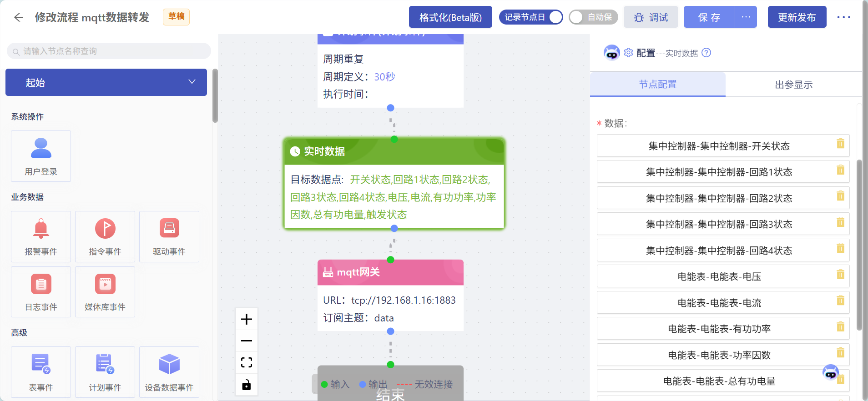Open the top-right more options menu

tap(843, 17)
